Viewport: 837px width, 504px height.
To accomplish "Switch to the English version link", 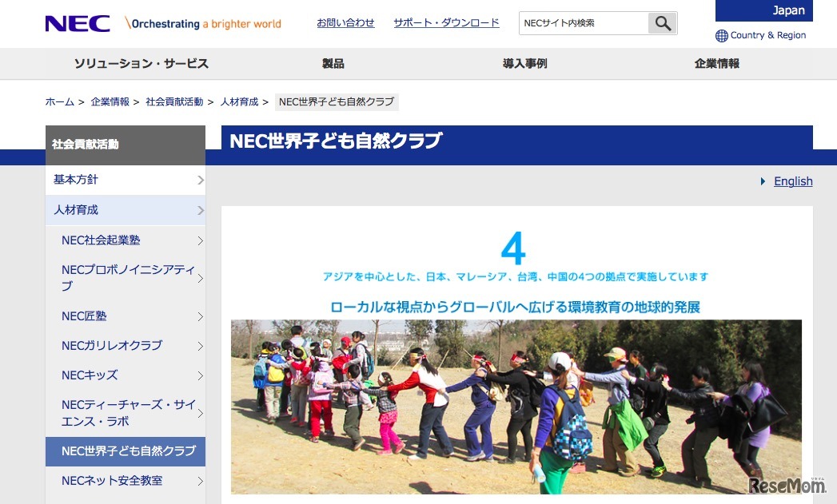I will pos(793,181).
